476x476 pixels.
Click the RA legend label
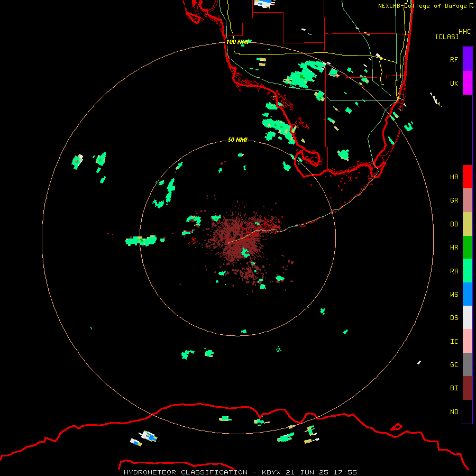(454, 271)
